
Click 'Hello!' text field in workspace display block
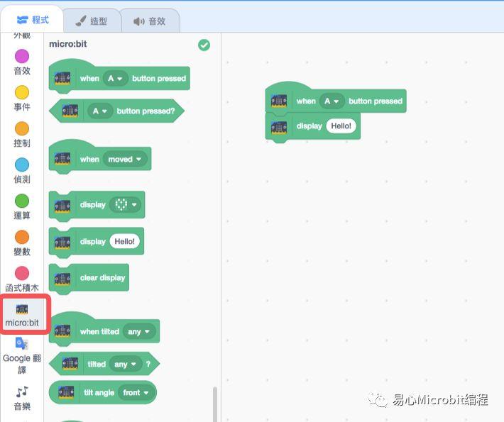pyautogui.click(x=341, y=126)
